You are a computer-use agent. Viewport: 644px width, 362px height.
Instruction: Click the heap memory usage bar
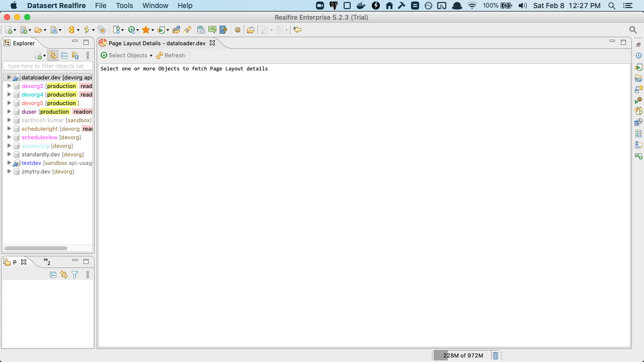(x=461, y=355)
